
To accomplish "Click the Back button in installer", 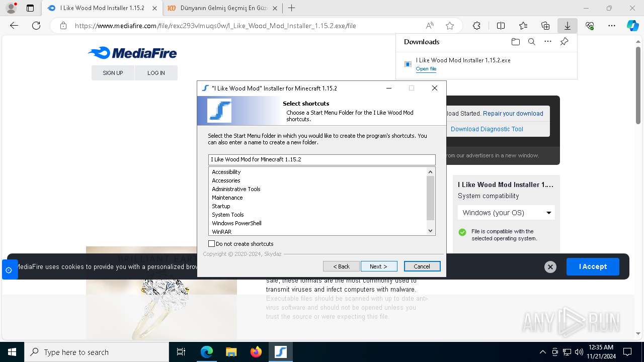I will (341, 266).
